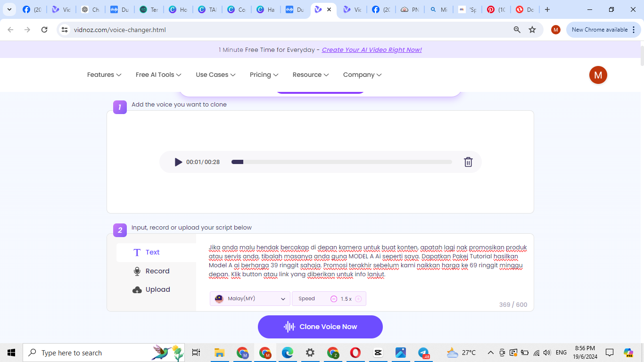Screen dimensions: 644x362
Task: Launch Microsoft Edge from the taskbar
Action: pos(288,353)
